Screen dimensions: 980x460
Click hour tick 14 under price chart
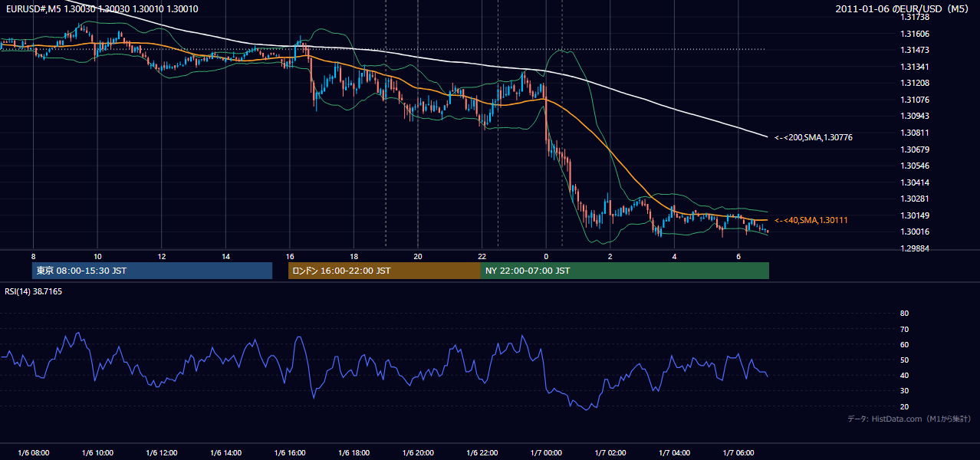(x=225, y=256)
